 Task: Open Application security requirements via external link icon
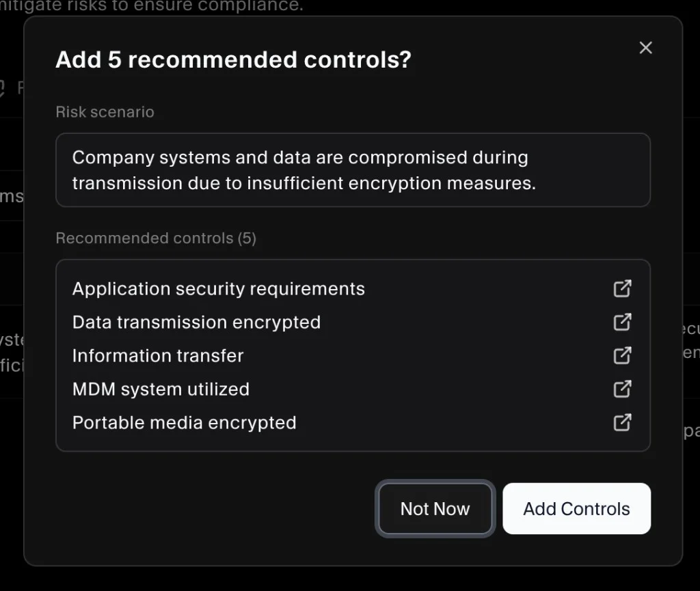coord(622,288)
